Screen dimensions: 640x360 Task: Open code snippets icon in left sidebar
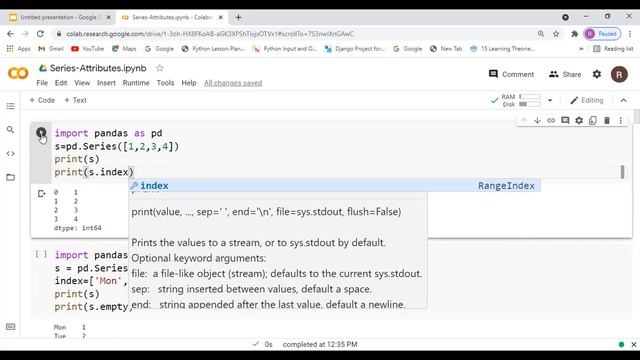coord(11,153)
